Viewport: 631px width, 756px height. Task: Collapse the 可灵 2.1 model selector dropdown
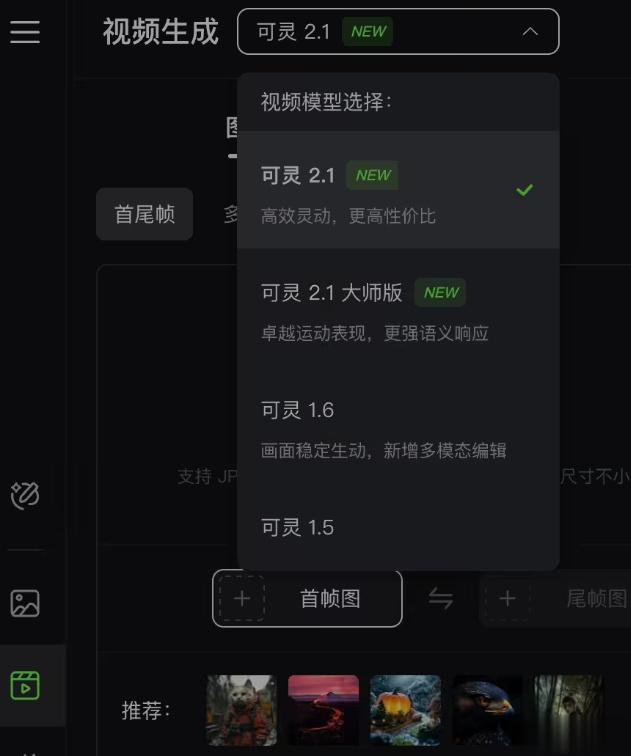pyautogui.click(x=398, y=32)
